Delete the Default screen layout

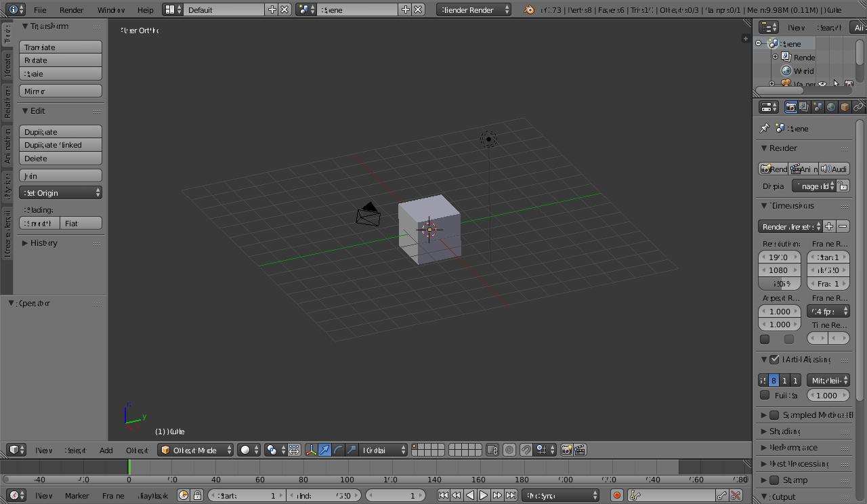(x=285, y=9)
